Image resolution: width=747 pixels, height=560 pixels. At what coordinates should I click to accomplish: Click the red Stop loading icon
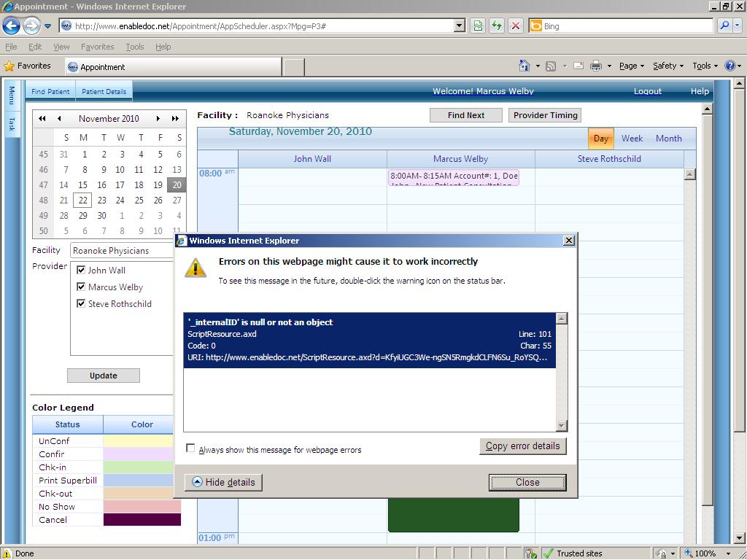[x=515, y=26]
